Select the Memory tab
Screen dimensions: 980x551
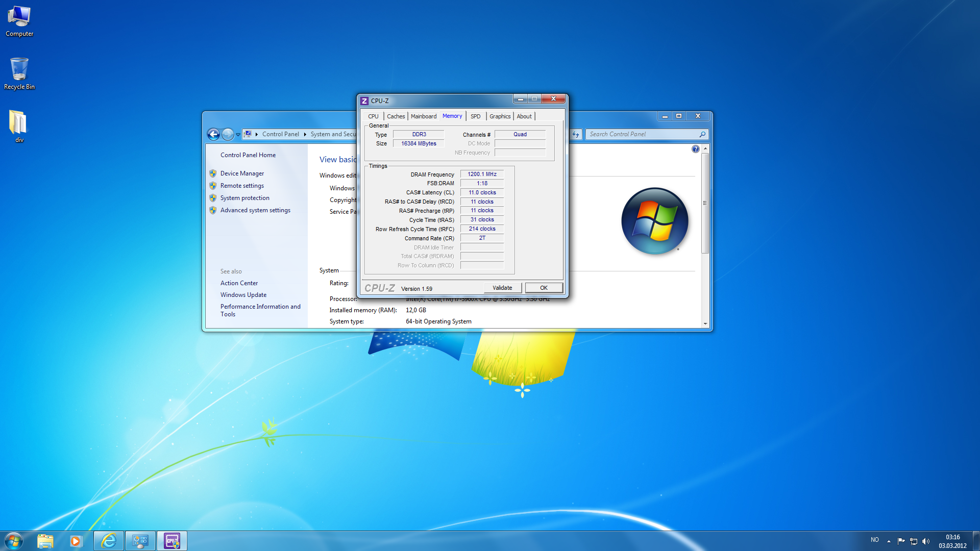[x=452, y=116]
